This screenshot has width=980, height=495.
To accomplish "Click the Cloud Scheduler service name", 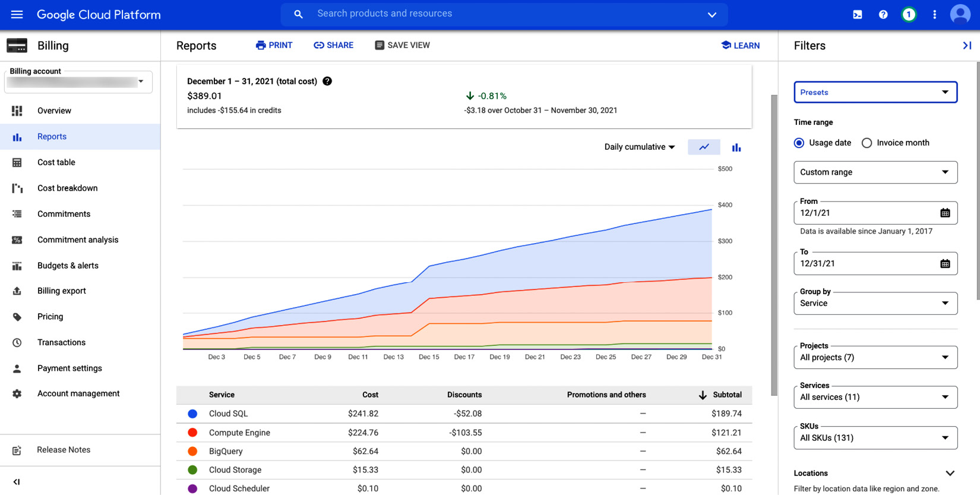I will pos(239,488).
